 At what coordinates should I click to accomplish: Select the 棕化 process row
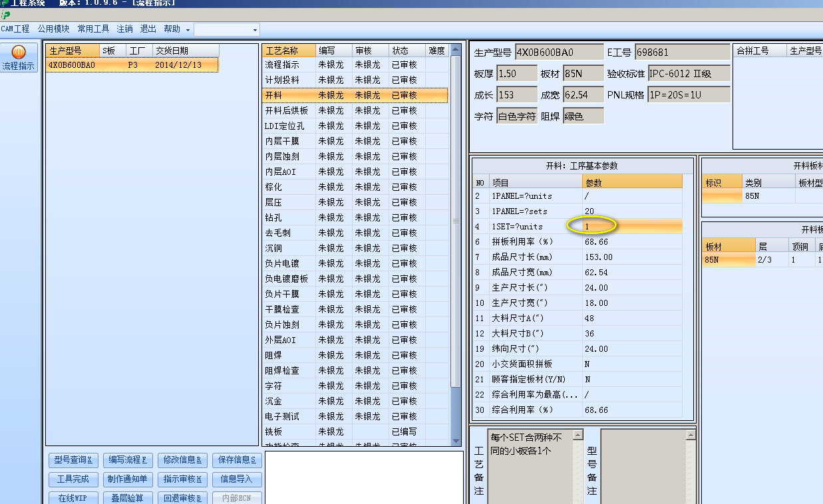[356, 187]
